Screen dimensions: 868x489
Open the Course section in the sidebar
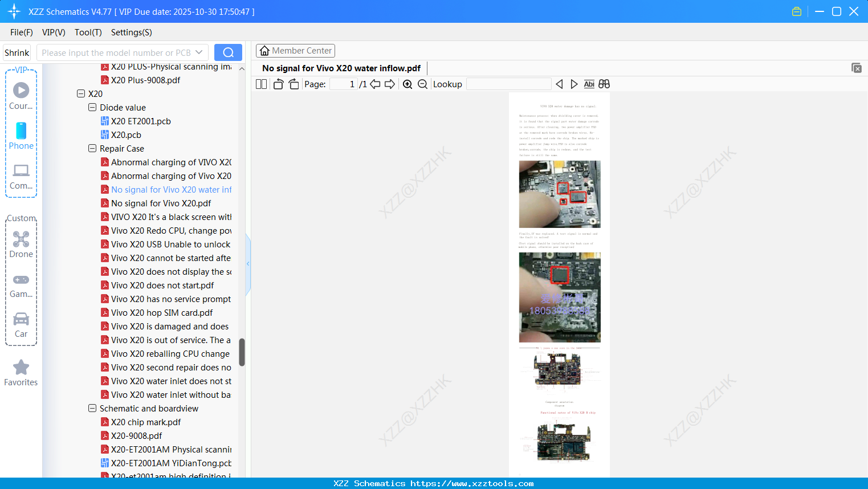pos(21,96)
